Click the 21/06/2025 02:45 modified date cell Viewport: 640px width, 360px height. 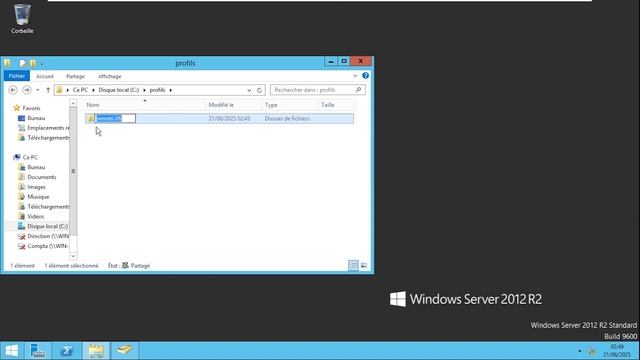(x=229, y=118)
